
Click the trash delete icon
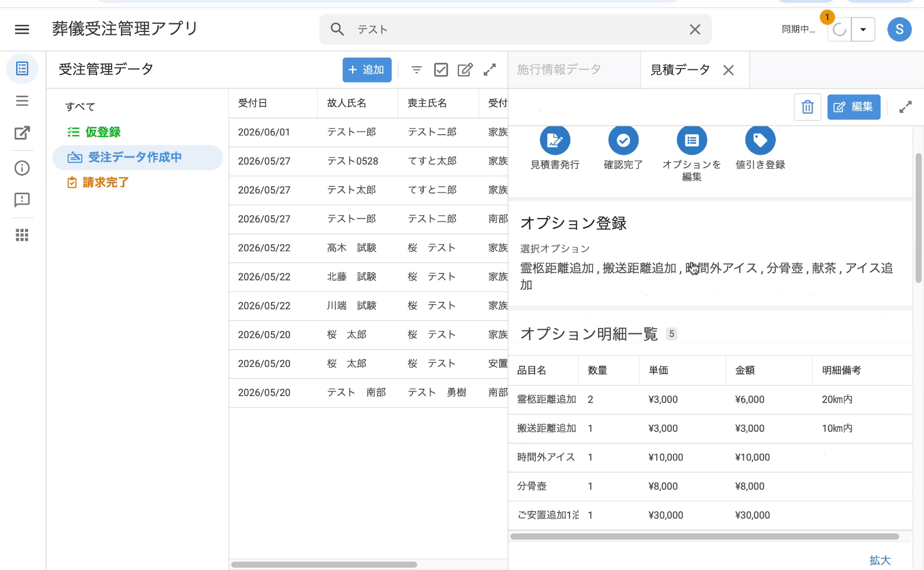point(807,107)
